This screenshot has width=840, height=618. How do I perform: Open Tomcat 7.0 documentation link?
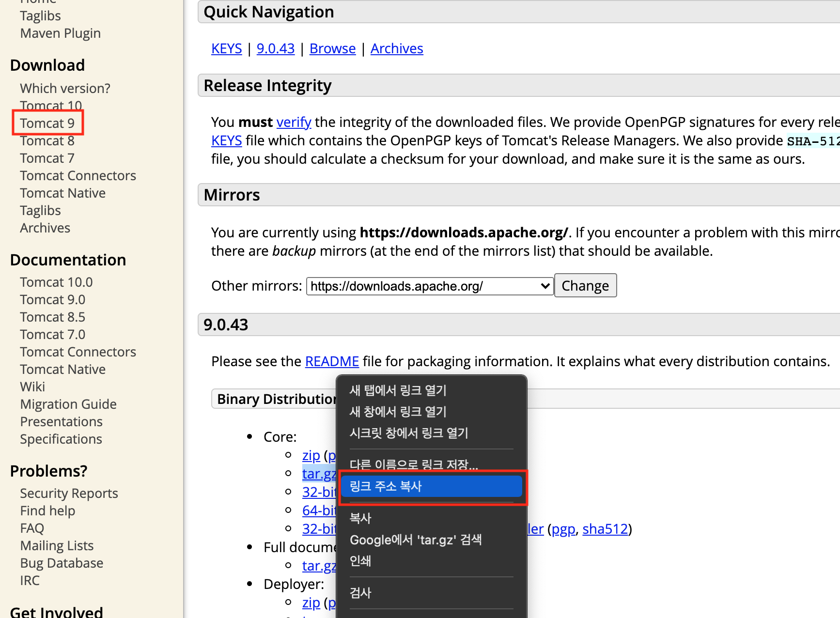[x=52, y=334]
